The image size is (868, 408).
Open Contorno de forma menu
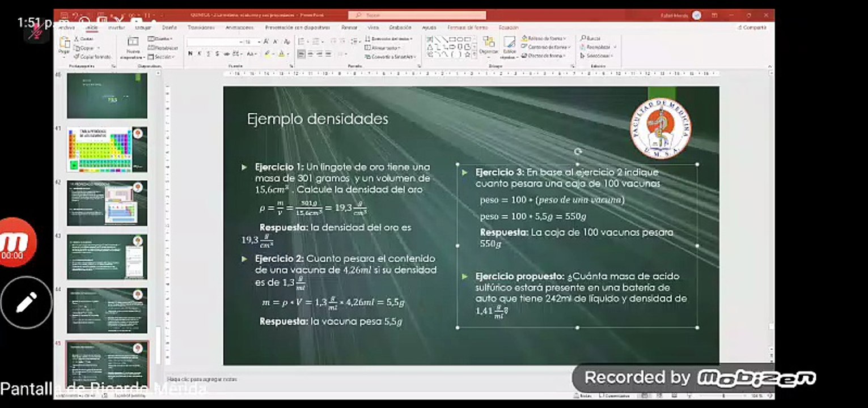pos(547,47)
